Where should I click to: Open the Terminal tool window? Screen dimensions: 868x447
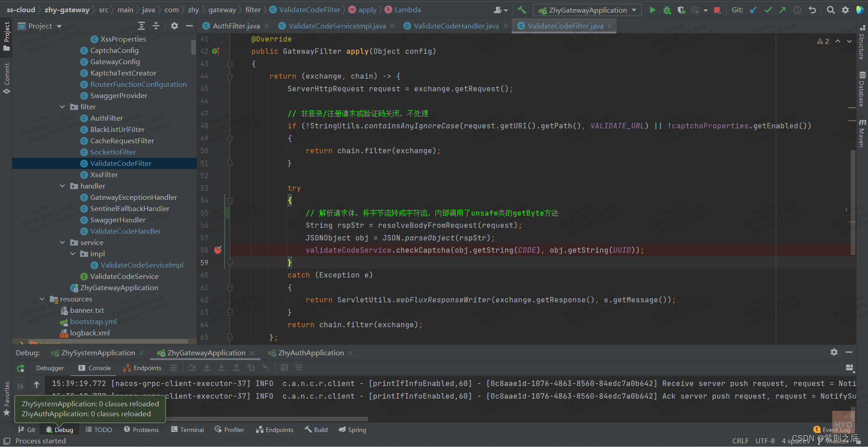click(188, 430)
